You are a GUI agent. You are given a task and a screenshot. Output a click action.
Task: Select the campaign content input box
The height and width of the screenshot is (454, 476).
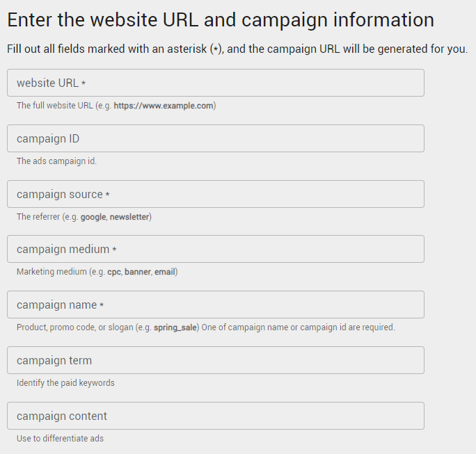point(215,416)
